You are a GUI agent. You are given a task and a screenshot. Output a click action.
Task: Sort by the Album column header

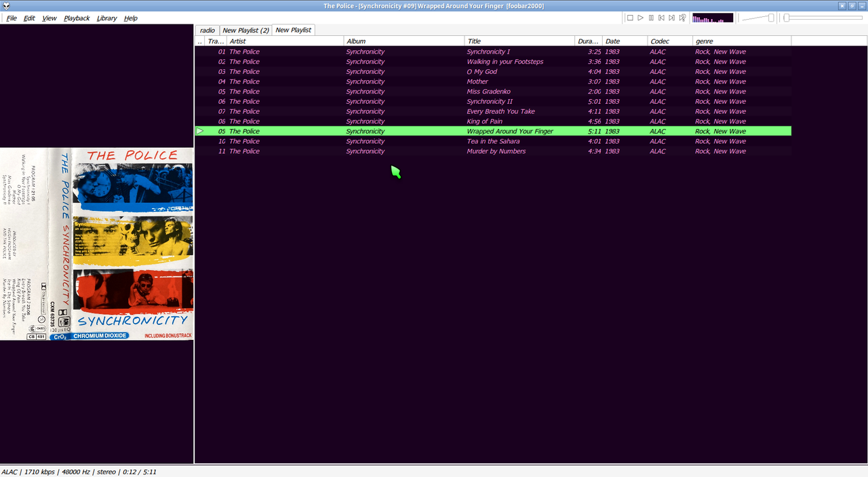(x=404, y=41)
